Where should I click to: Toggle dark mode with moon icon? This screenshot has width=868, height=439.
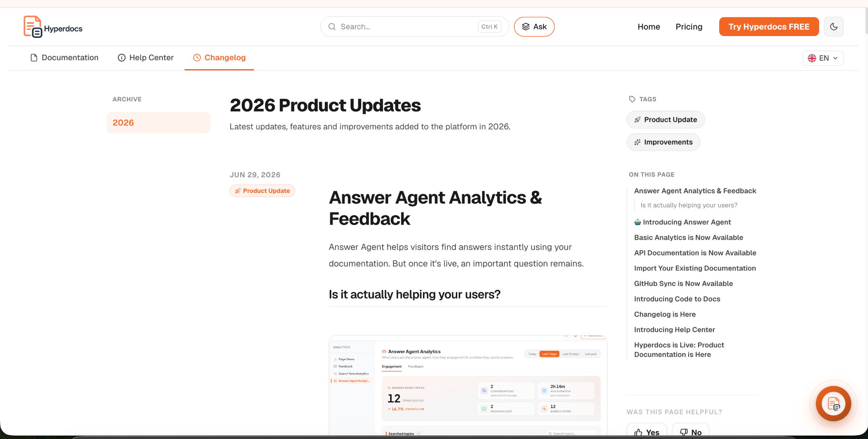click(834, 27)
